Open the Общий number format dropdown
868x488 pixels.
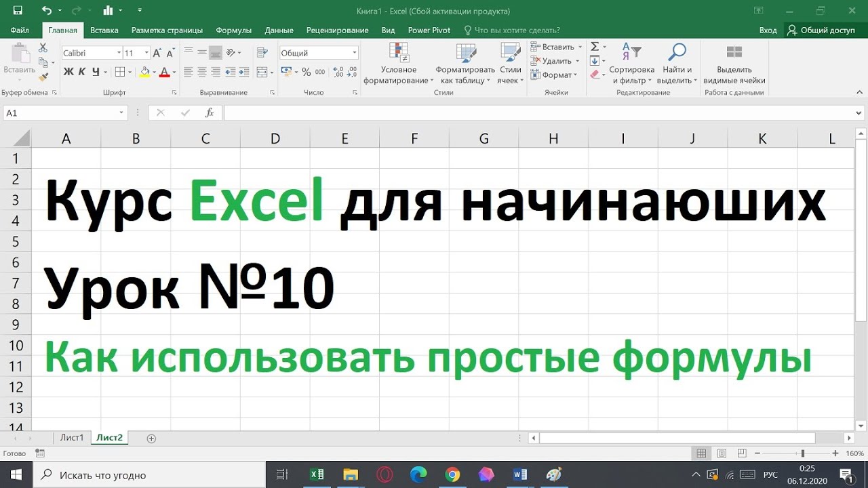354,53
